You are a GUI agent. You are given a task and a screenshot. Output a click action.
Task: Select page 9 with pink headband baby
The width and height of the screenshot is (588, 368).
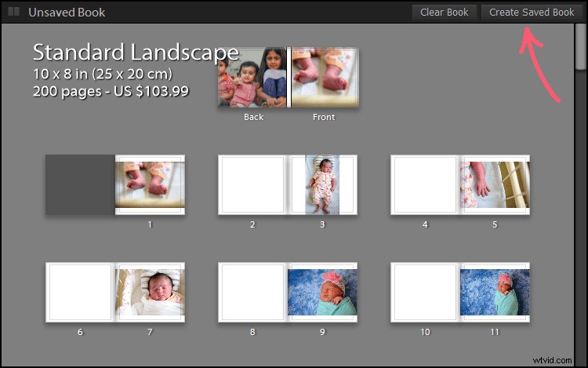(322, 292)
